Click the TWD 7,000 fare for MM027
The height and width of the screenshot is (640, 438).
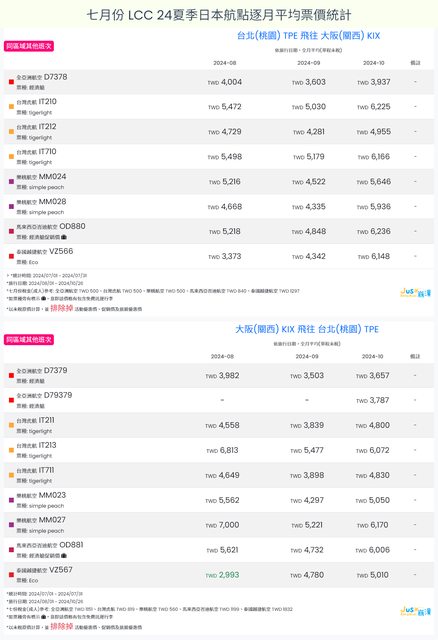[x=222, y=525]
